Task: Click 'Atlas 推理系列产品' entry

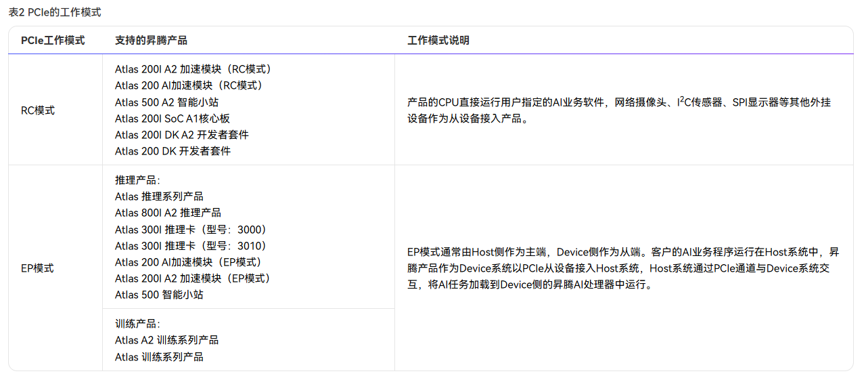Action: point(159,196)
